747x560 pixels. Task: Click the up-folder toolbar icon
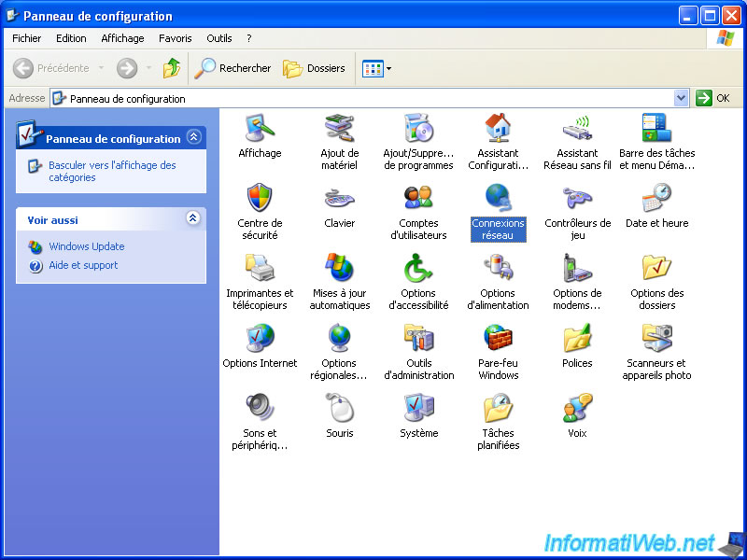click(x=172, y=68)
